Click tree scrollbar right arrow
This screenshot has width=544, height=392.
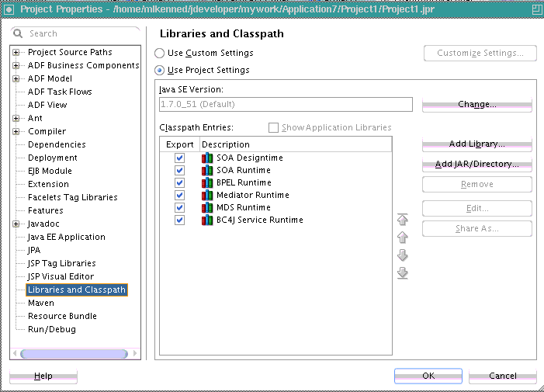pos(135,354)
